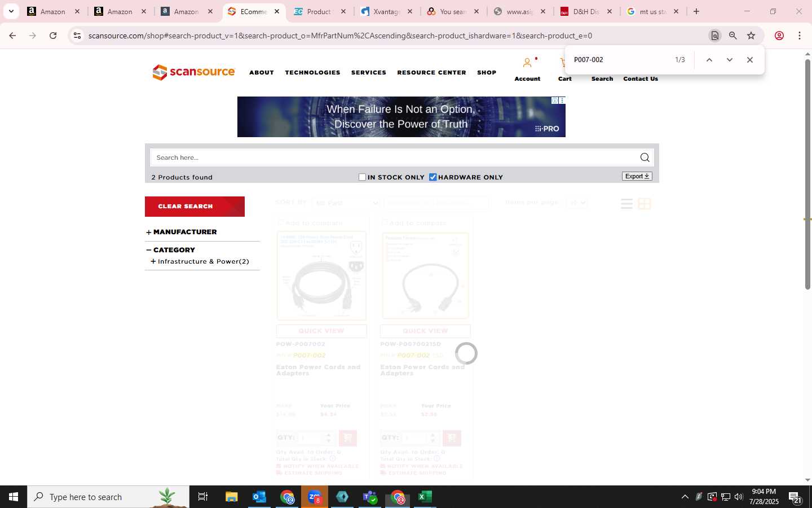This screenshot has width=812, height=508.
Task: Open Excel from the taskbar
Action: click(425, 497)
